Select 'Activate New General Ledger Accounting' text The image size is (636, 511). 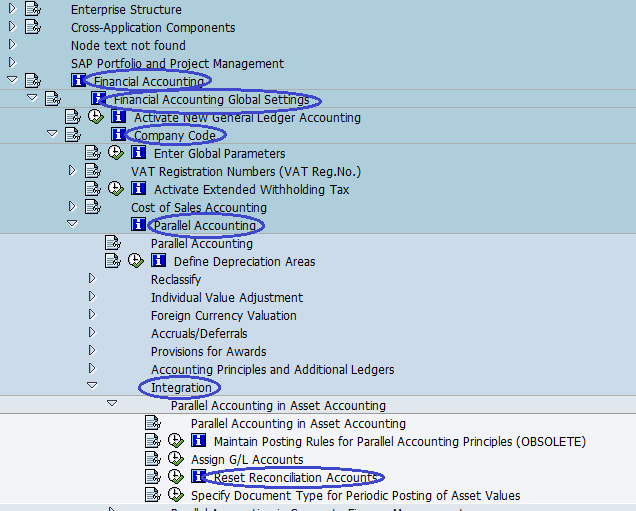tap(247, 118)
